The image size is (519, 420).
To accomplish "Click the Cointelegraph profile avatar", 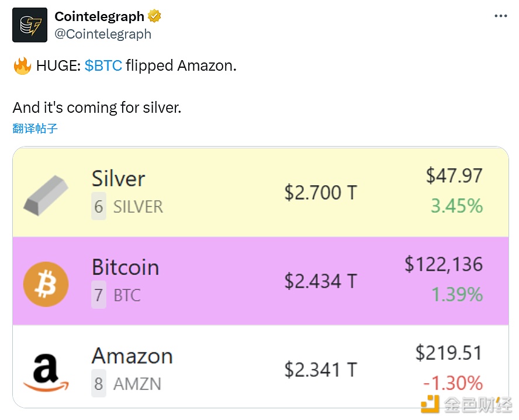I will tap(30, 25).
